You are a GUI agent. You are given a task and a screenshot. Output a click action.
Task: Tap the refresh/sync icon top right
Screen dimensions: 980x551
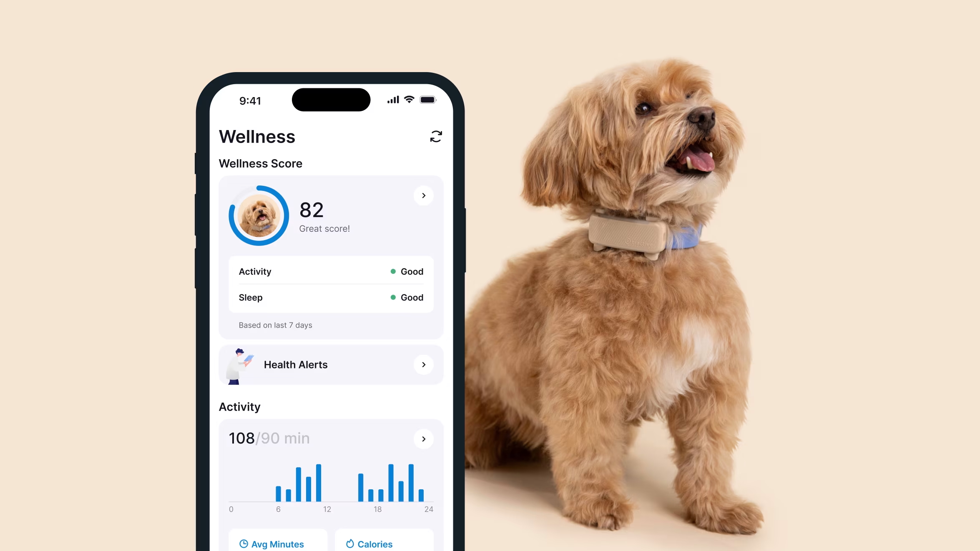pyautogui.click(x=436, y=137)
